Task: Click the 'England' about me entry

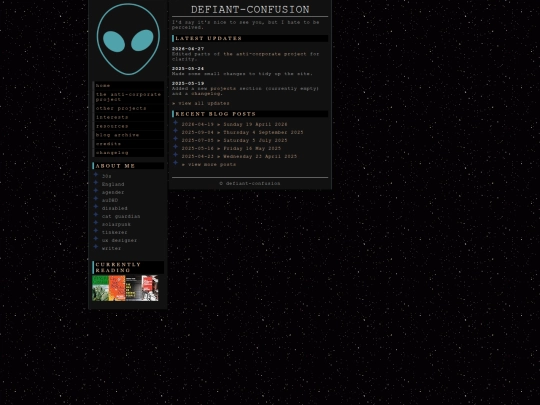Action: pyautogui.click(x=113, y=184)
